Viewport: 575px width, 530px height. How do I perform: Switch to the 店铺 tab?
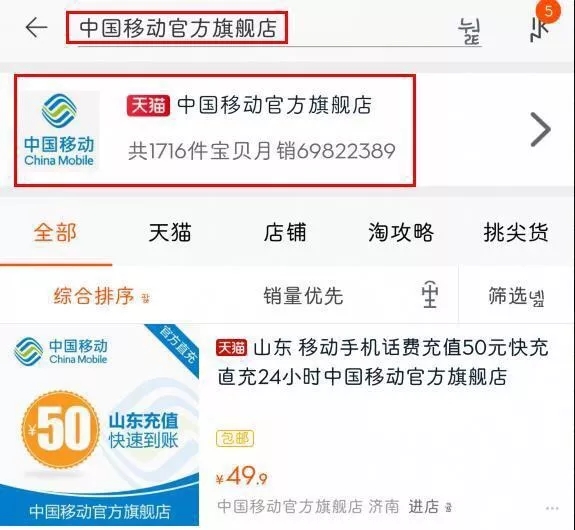(285, 232)
